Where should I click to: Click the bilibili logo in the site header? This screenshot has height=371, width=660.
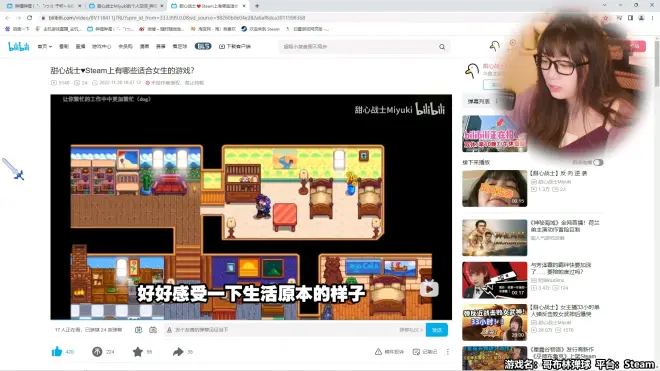[19, 46]
